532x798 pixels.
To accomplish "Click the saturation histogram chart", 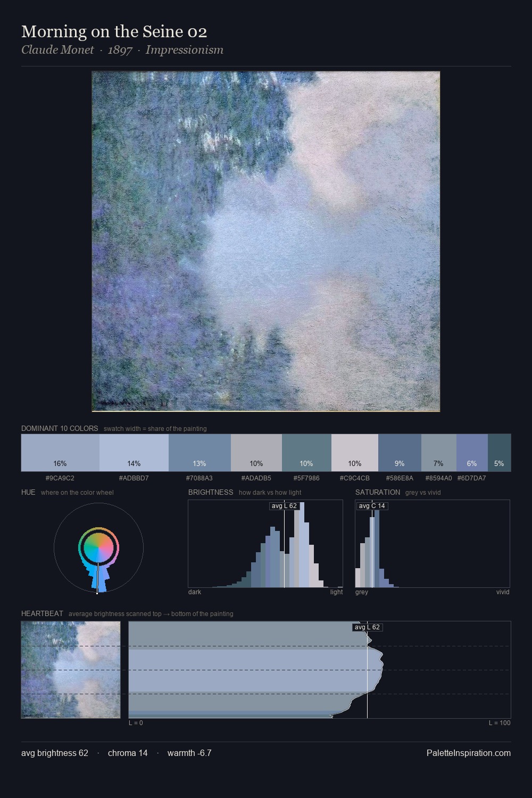I will click(433, 544).
